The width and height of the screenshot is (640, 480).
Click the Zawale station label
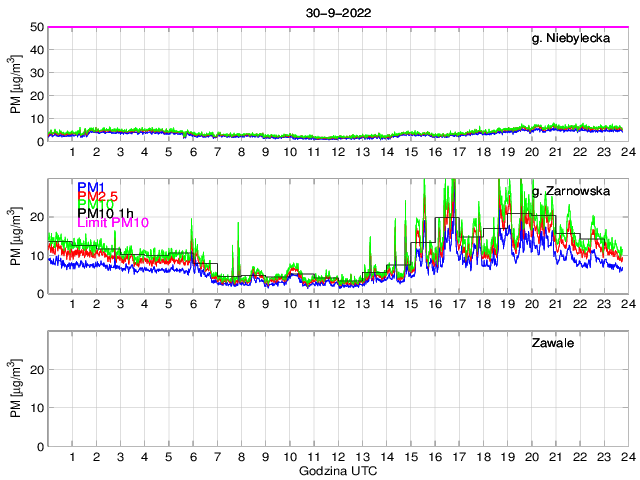(552, 343)
